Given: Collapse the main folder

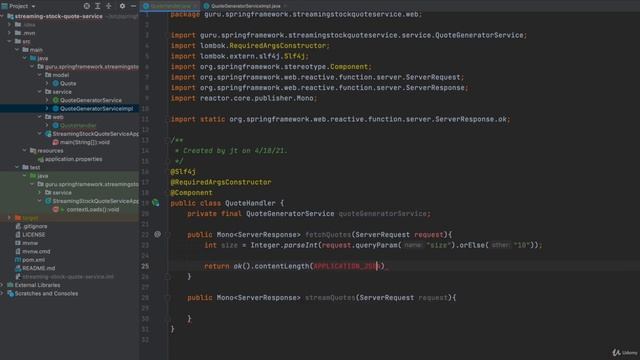Looking at the screenshot, I should tap(17, 50).
